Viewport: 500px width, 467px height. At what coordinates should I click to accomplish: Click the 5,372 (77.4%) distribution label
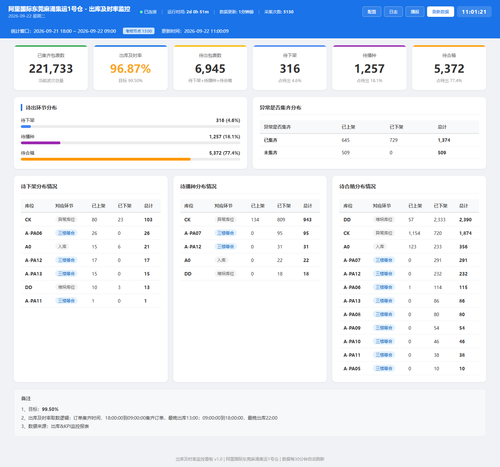click(x=225, y=153)
